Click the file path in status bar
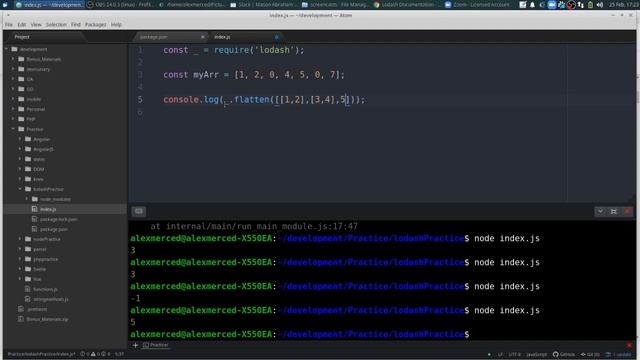640x360 pixels. (x=42, y=354)
